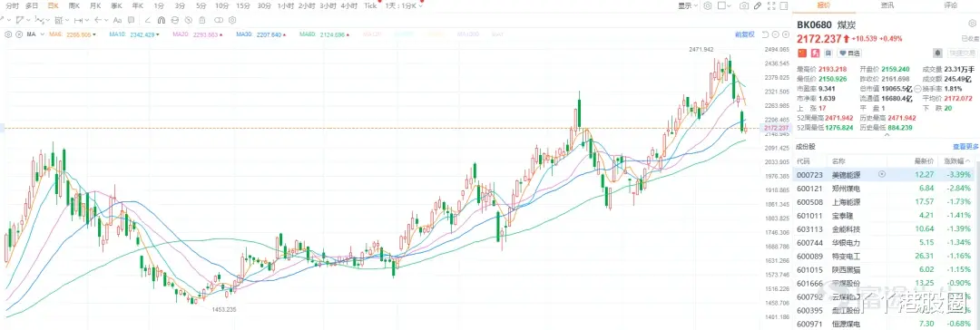This screenshot has width=980, height=330.
Task: Toggle MA30 line value label
Action: point(261,34)
